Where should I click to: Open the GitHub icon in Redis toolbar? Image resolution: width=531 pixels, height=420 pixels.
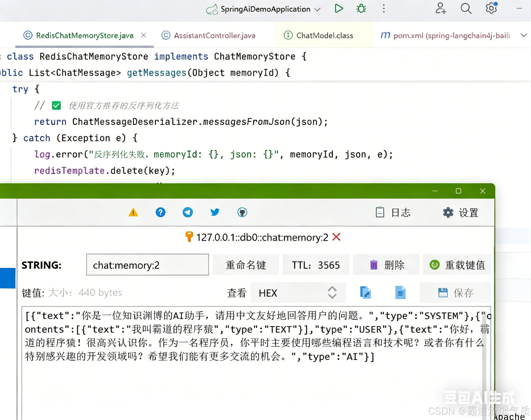pos(242,212)
